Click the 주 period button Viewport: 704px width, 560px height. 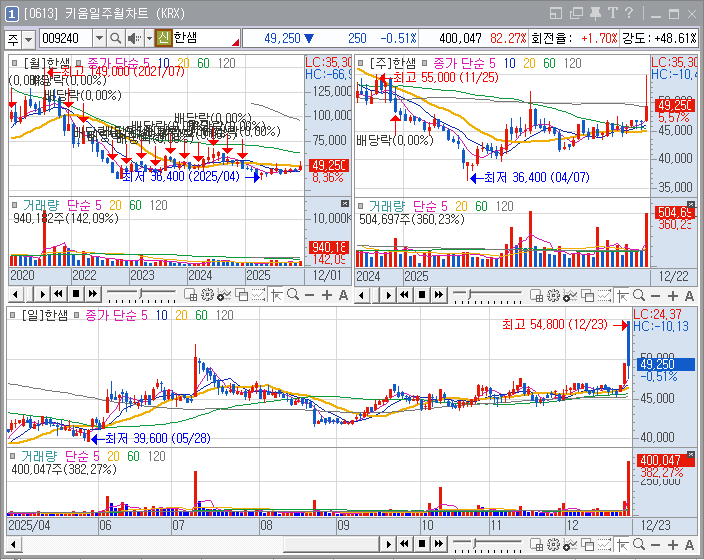coord(13,40)
